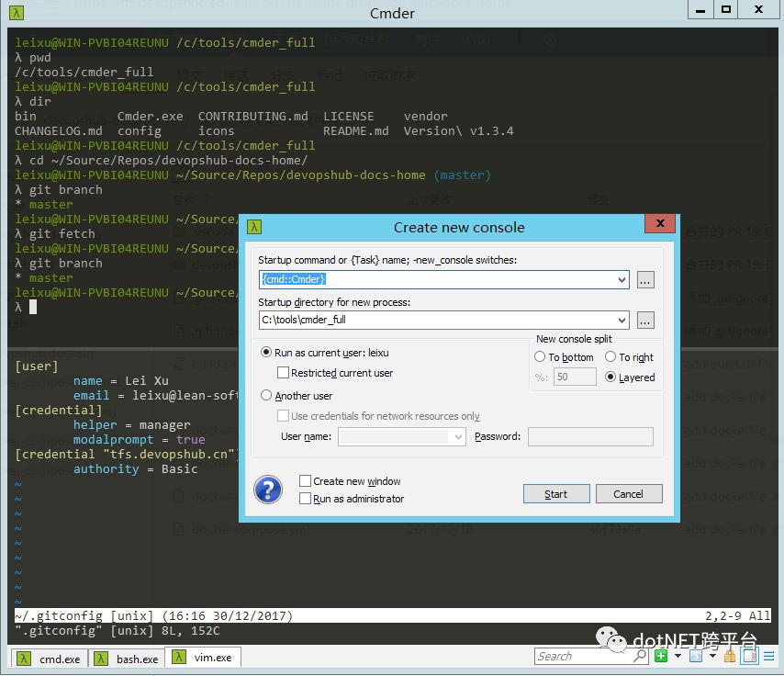Minimize the Cmder window

tap(700, 10)
